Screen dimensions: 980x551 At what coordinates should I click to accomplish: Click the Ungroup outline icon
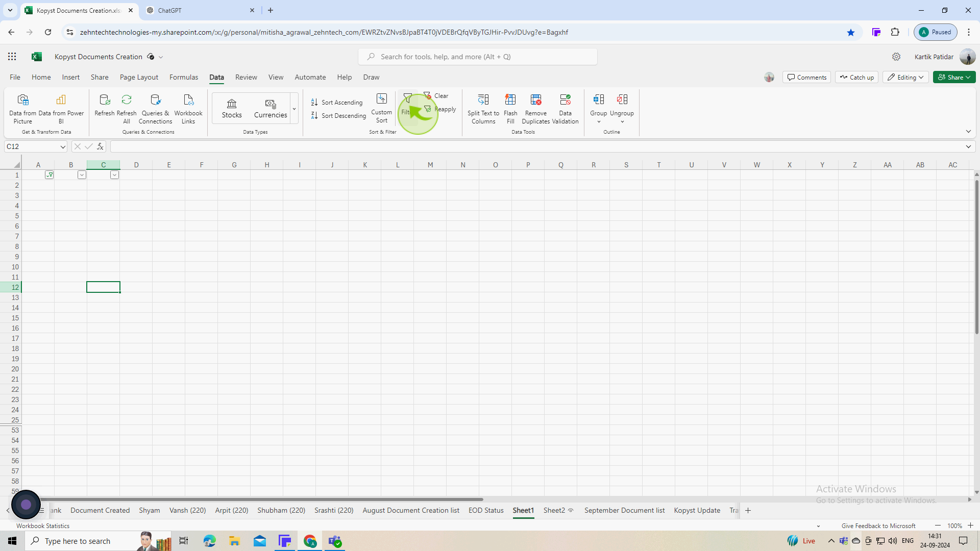coord(622,99)
